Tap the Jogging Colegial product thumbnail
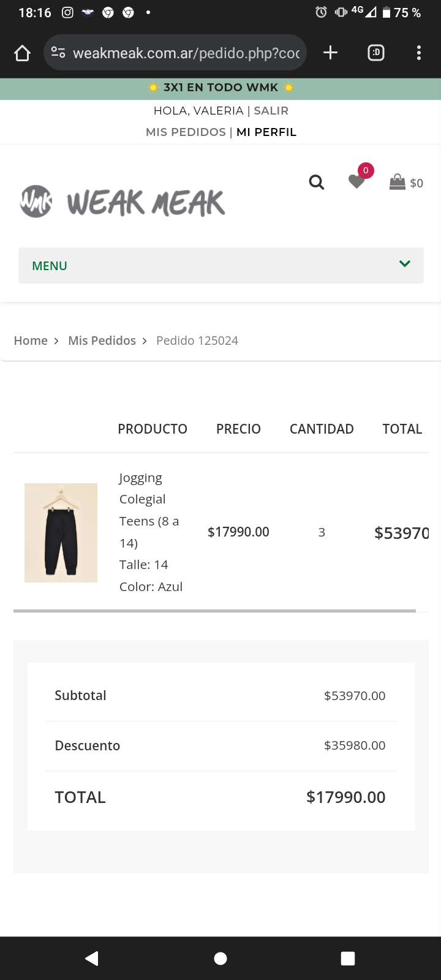 point(61,533)
